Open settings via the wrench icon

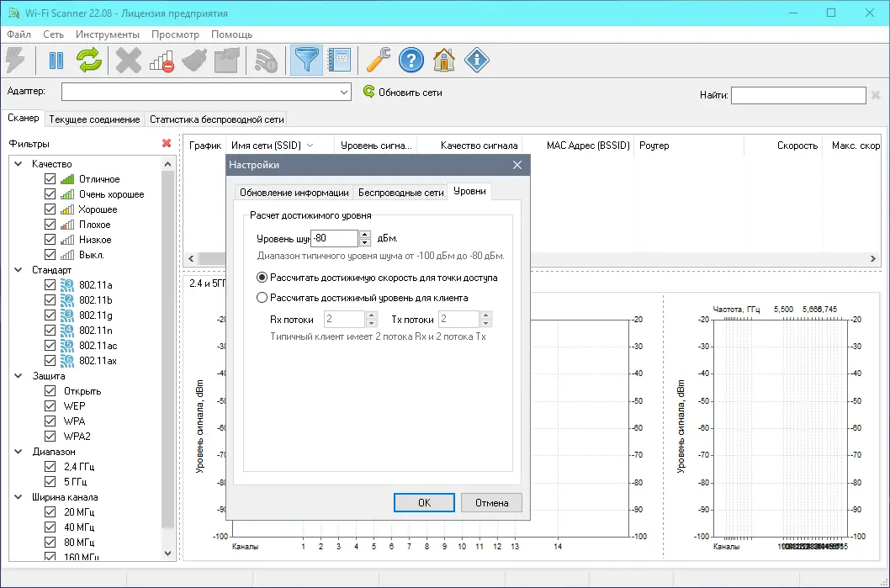[x=378, y=61]
